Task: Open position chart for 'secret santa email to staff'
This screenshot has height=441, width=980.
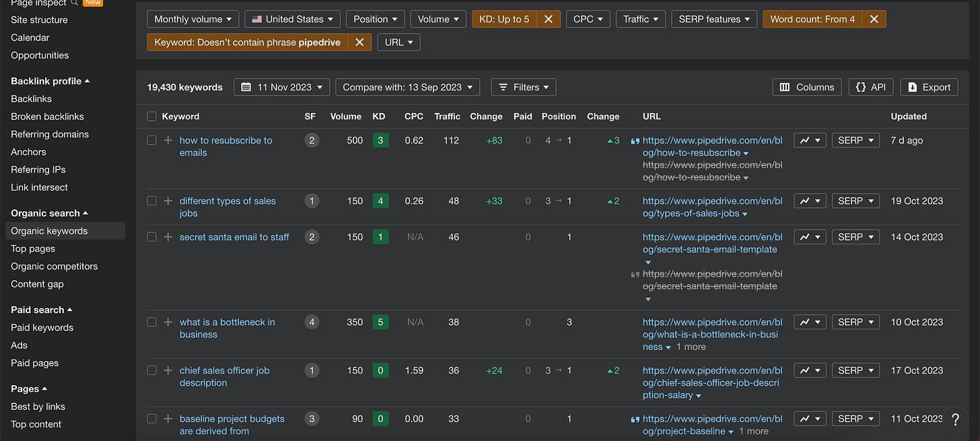Action: 810,238
